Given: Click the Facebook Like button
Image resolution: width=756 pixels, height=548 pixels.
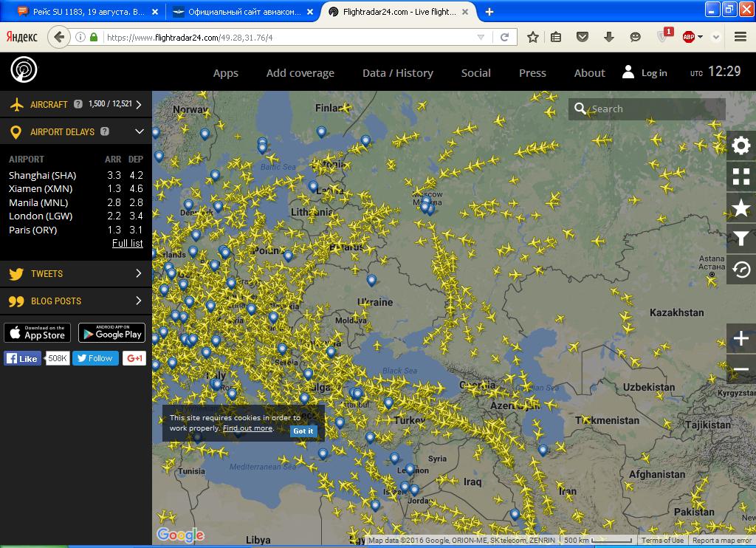Looking at the screenshot, I should tap(22, 358).
